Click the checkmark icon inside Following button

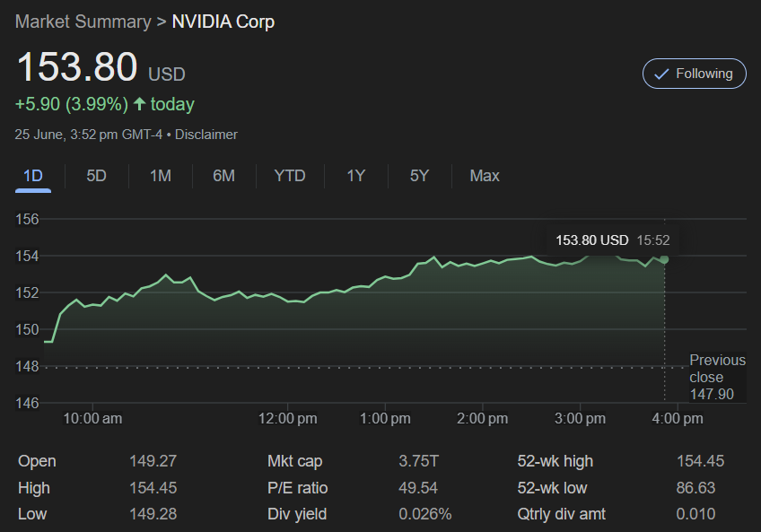pyautogui.click(x=661, y=74)
